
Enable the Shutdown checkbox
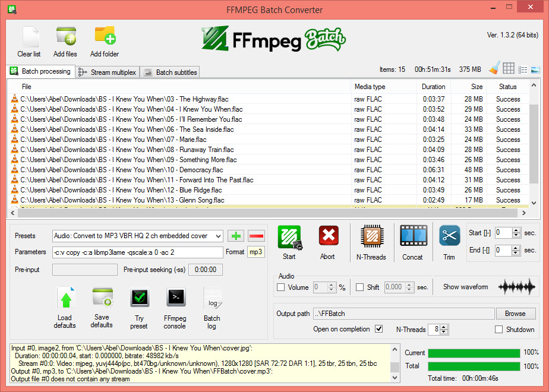click(x=498, y=330)
